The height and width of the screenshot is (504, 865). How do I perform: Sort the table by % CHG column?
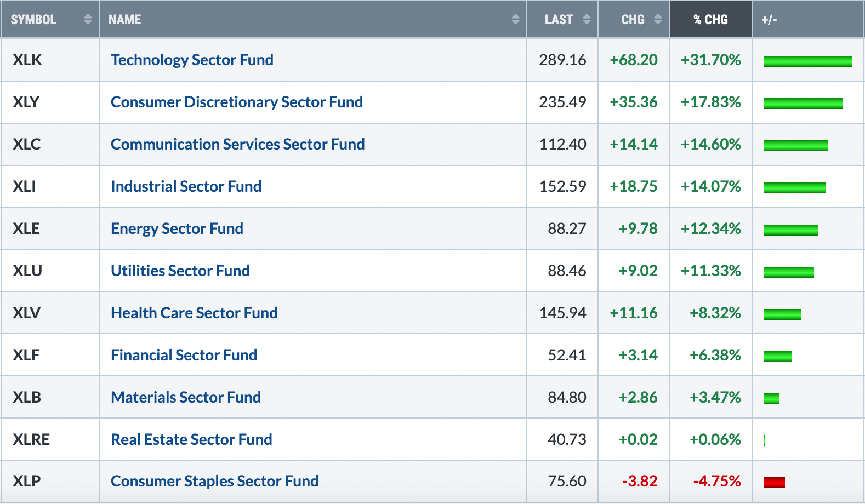click(710, 20)
